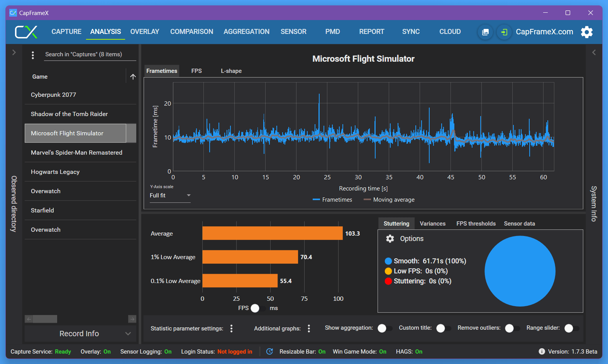Switch to the PMD tab
The width and height of the screenshot is (608, 364).
pyautogui.click(x=332, y=32)
